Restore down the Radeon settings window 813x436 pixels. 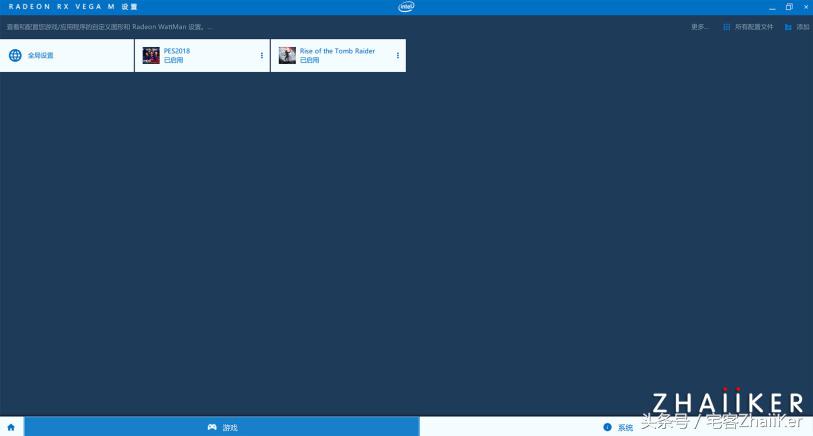pyautogui.click(x=789, y=7)
